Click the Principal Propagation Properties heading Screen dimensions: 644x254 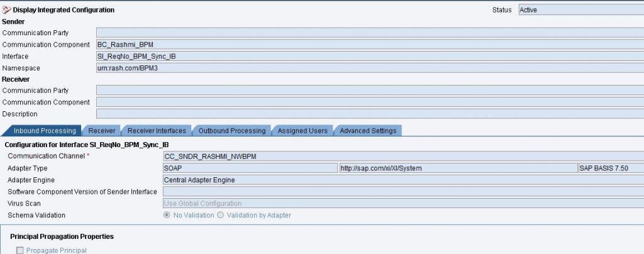tap(62, 237)
